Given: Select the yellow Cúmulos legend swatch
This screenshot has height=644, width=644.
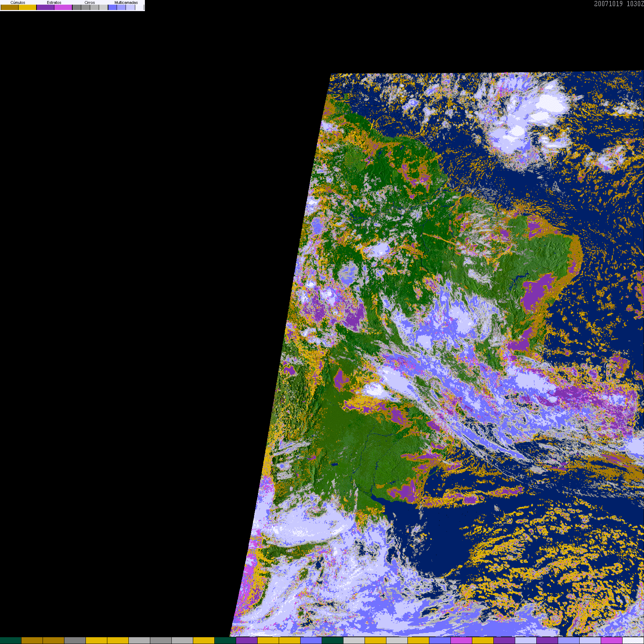Looking at the screenshot, I should point(27,7).
